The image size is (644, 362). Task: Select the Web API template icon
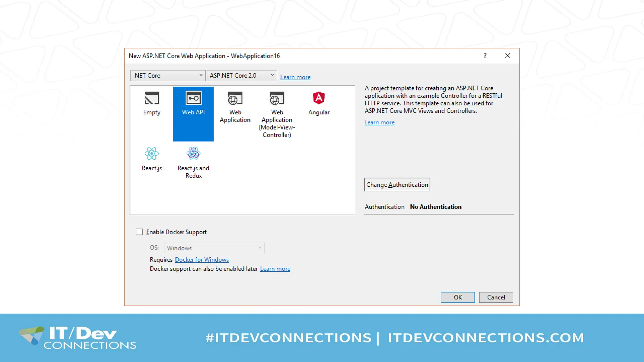(x=193, y=98)
